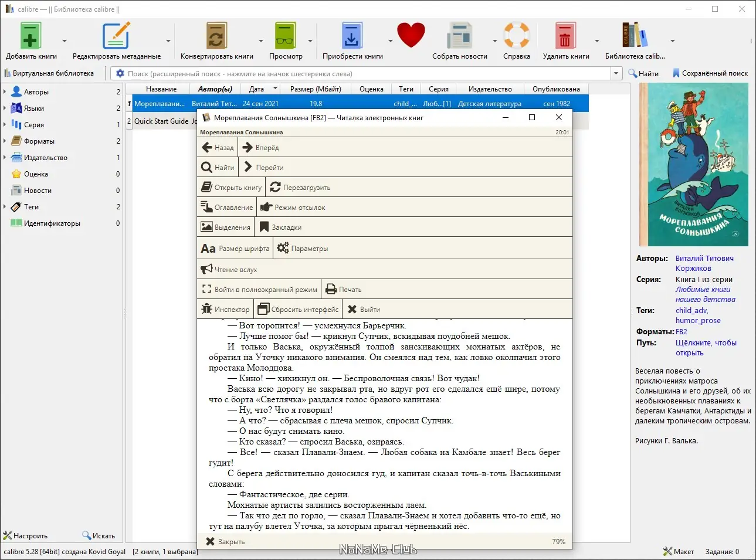Close the viewer controls panel
The image size is (756, 560).
coord(225,542)
